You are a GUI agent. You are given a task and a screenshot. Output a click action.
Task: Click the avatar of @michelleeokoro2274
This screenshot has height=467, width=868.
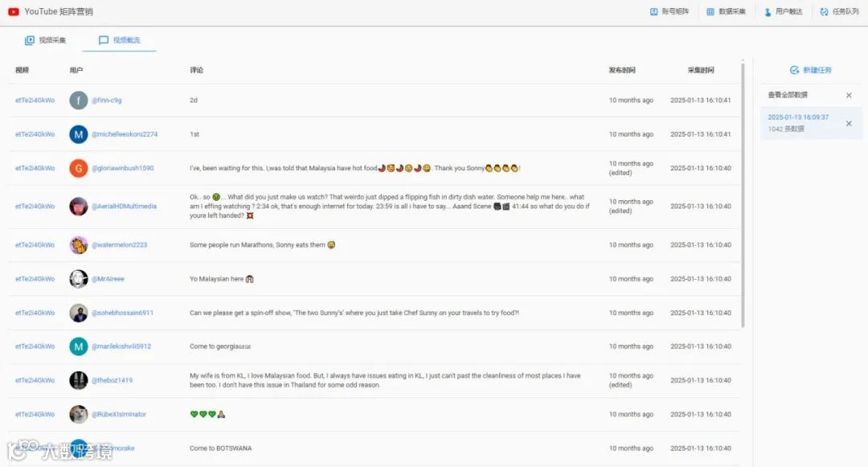[79, 134]
